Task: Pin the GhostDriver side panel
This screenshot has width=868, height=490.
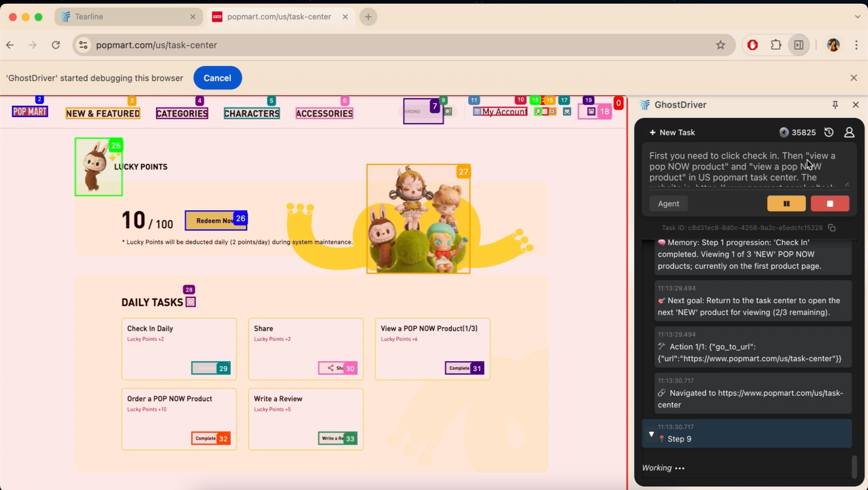Action: (x=835, y=105)
